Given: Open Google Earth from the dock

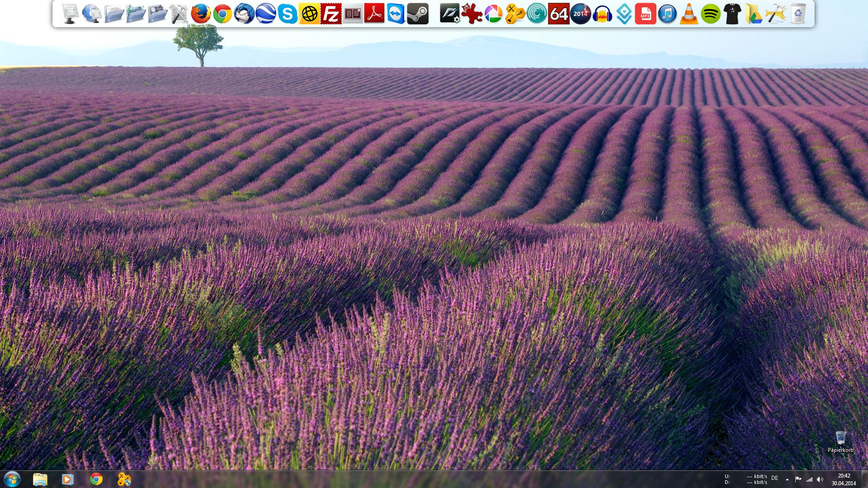Looking at the screenshot, I should pos(266,14).
